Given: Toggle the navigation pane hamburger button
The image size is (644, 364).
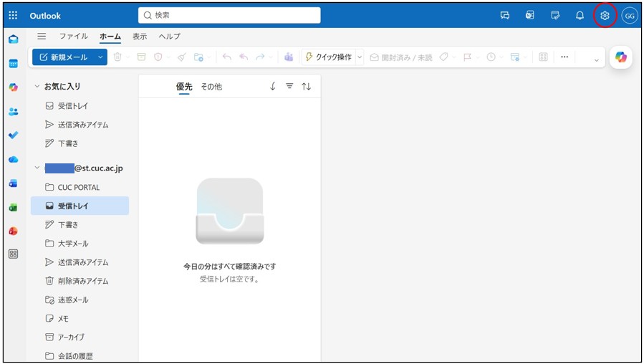Looking at the screenshot, I should pos(42,37).
